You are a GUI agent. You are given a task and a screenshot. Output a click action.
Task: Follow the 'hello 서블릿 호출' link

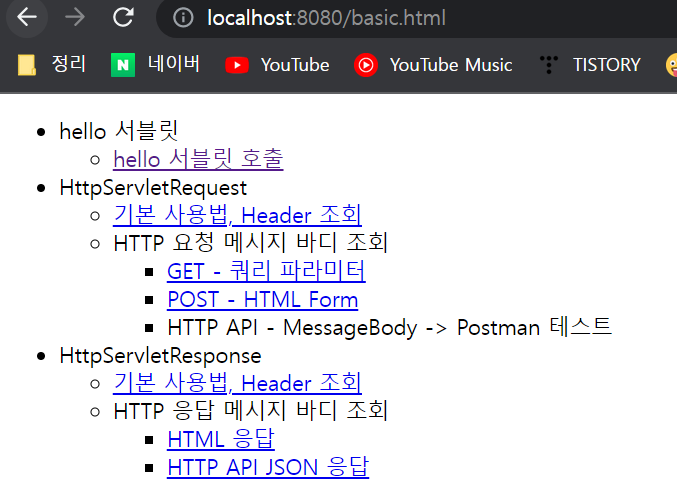click(198, 159)
